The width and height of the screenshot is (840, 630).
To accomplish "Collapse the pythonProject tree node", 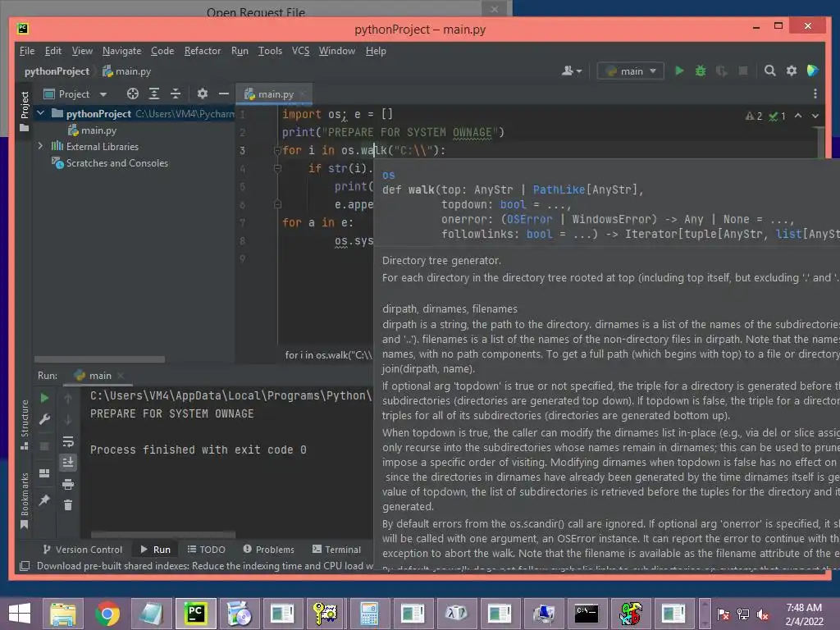I will [41, 113].
